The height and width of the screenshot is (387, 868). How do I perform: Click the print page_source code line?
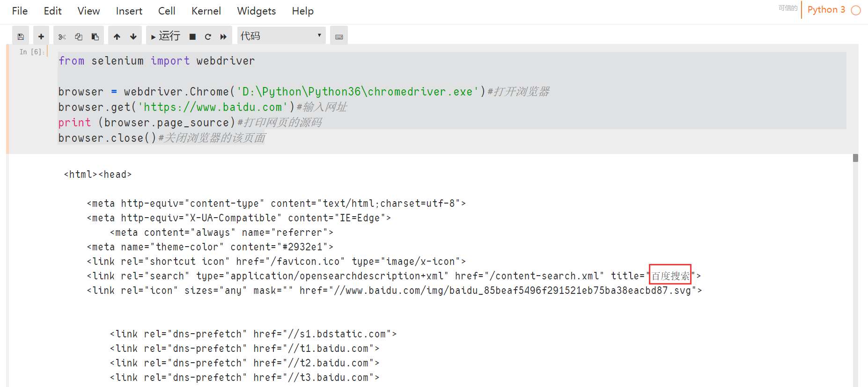pyautogui.click(x=190, y=123)
